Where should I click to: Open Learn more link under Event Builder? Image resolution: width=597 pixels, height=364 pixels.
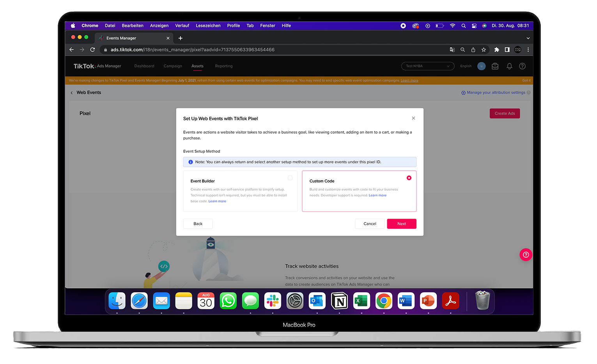217,201
